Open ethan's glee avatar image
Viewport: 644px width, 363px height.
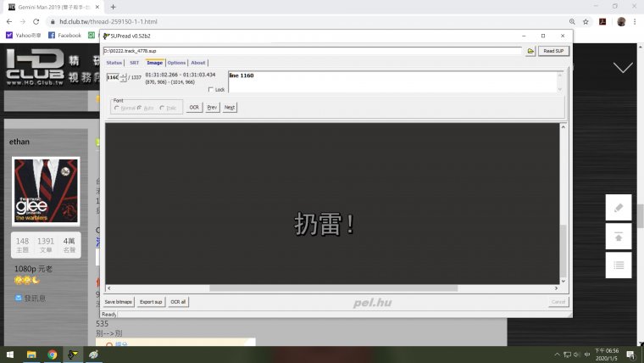click(x=46, y=191)
